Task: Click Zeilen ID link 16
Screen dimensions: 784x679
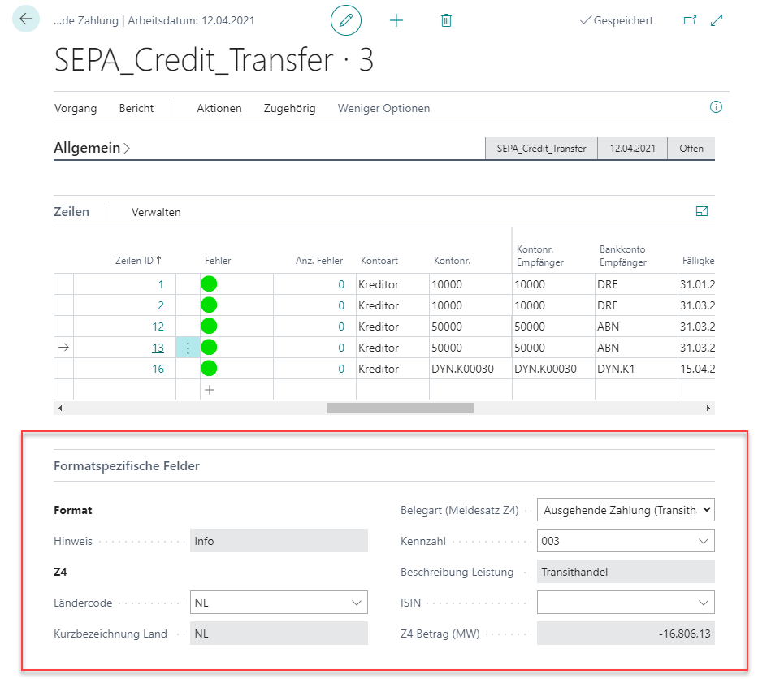Action: (x=158, y=369)
